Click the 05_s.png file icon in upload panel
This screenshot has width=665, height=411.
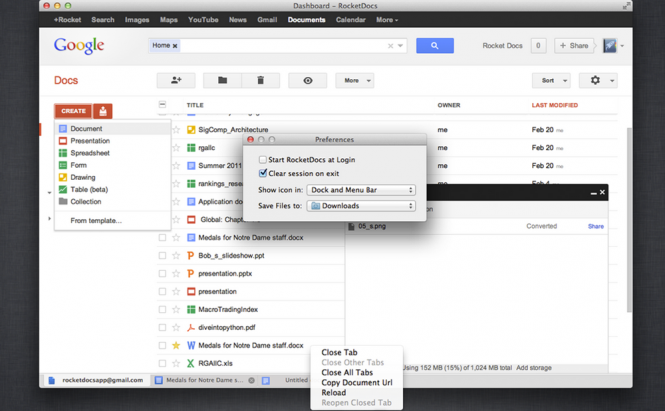(x=351, y=226)
